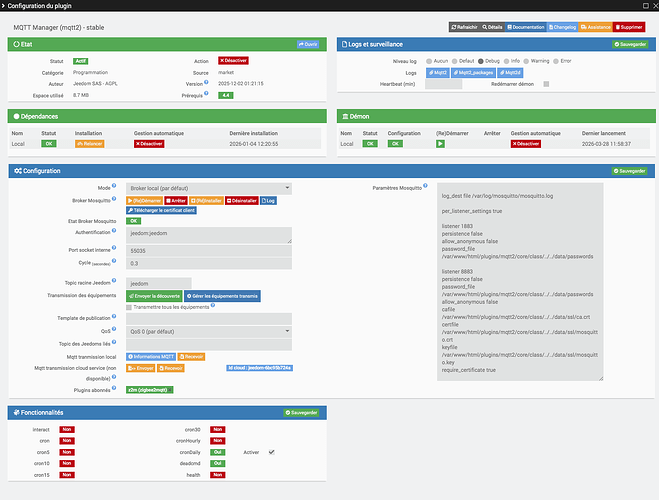Click the Topic des Jeedoms liés field
659x500 pixels.
[209, 345]
